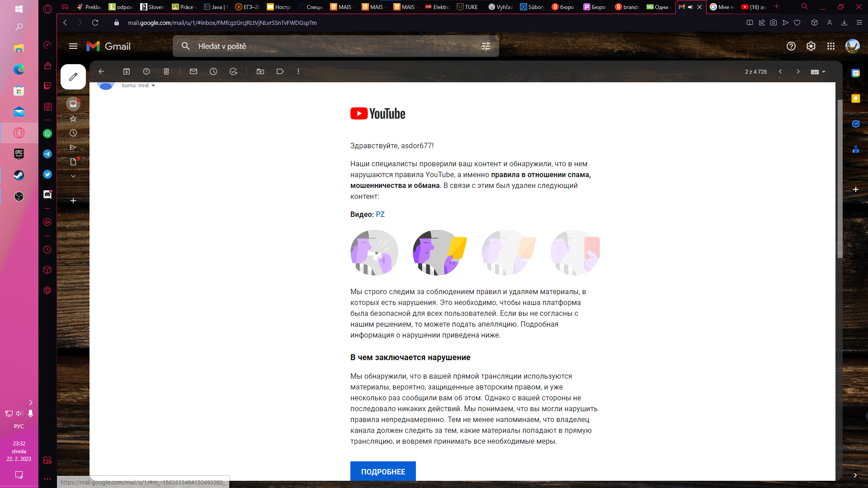Viewport: 868px width, 488px height.
Task: Open Google Tasks side panel
Action: pos(856,124)
